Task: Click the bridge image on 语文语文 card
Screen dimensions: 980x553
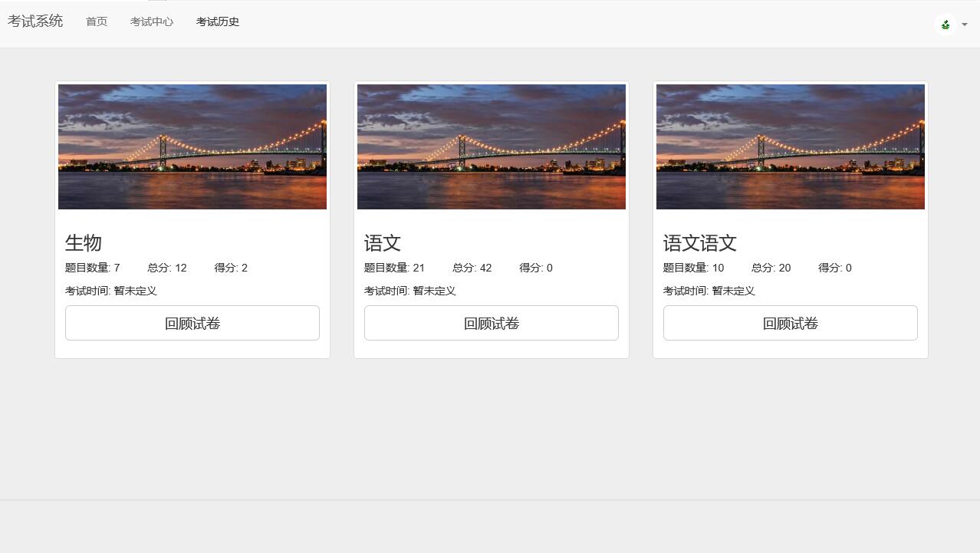Action: click(791, 146)
